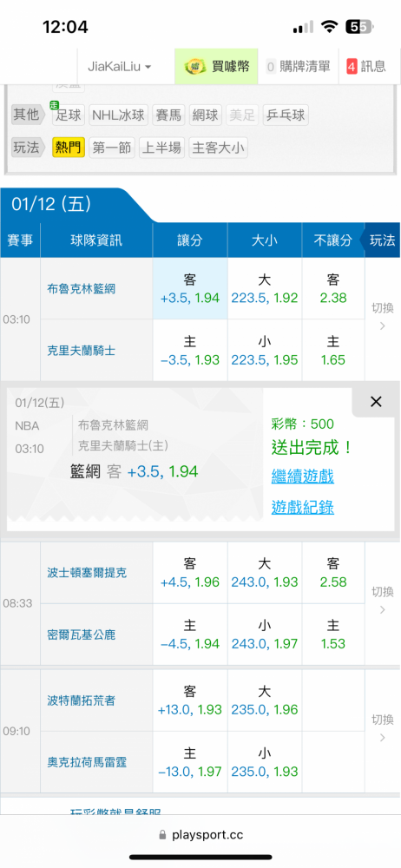Viewport: 401px width, 868px height.
Task: Expand the JiaKaiLiu account dropdown
Action: click(119, 67)
